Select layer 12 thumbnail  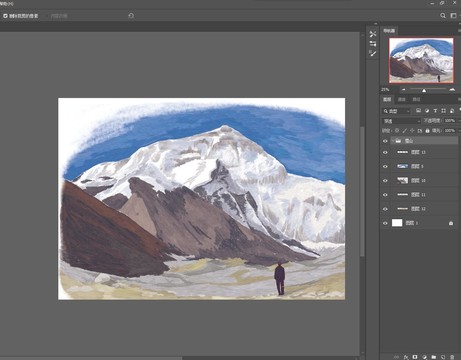(403, 209)
